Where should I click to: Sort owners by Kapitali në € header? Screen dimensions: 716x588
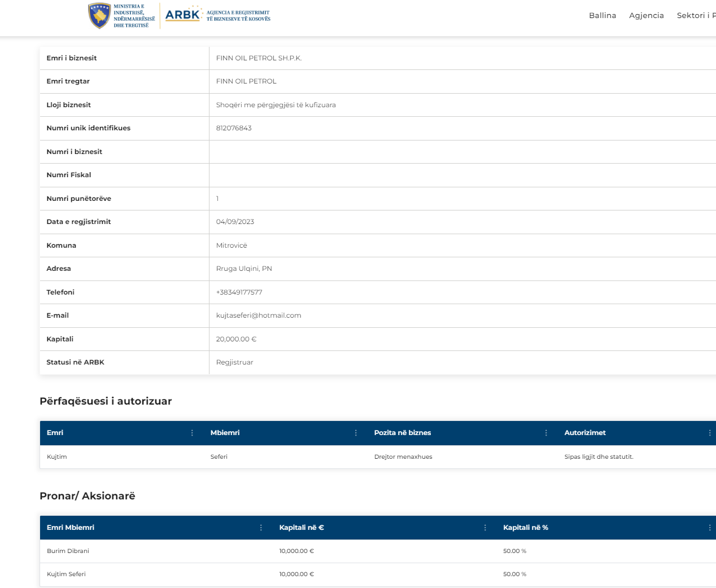[x=302, y=528]
